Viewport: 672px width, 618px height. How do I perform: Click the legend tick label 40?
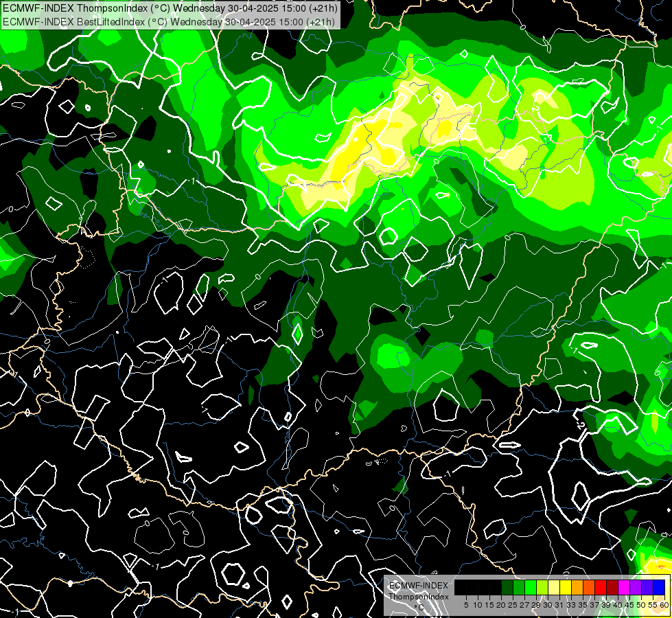(618, 605)
